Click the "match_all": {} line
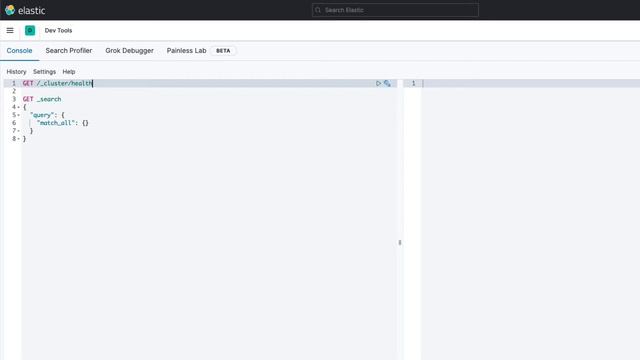 [62, 123]
